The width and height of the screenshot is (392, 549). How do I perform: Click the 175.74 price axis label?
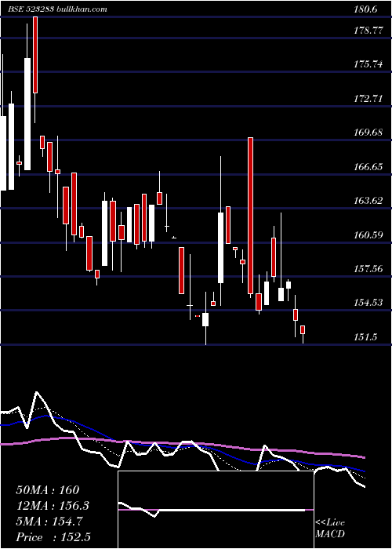tap(368, 64)
